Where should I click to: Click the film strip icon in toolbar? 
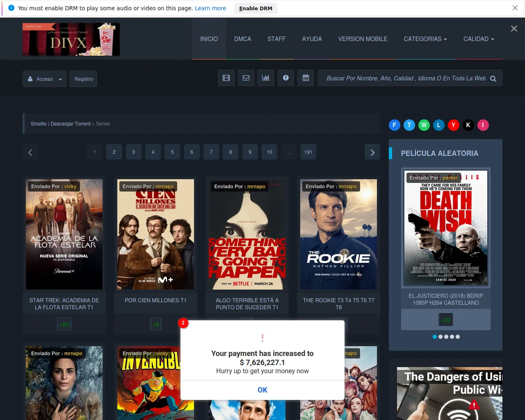point(226,78)
